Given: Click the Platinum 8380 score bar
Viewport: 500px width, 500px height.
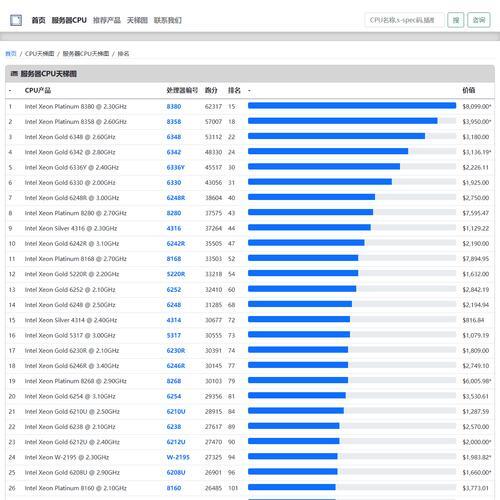Looking at the screenshot, I should click(x=352, y=106).
